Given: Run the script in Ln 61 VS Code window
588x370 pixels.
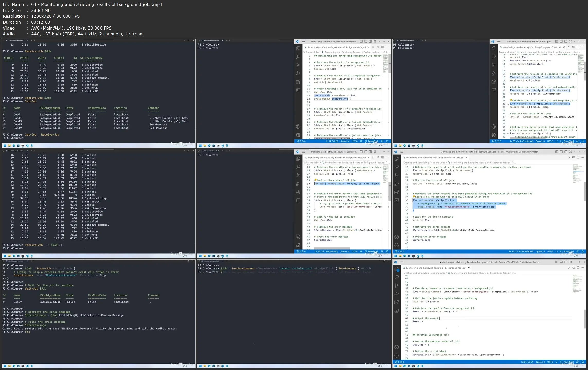Looking at the screenshot, I should [x=568, y=268].
